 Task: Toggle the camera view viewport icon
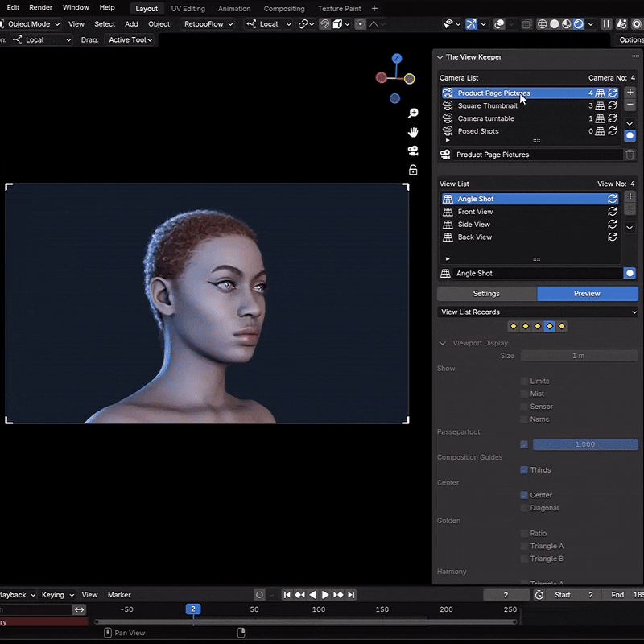[413, 151]
